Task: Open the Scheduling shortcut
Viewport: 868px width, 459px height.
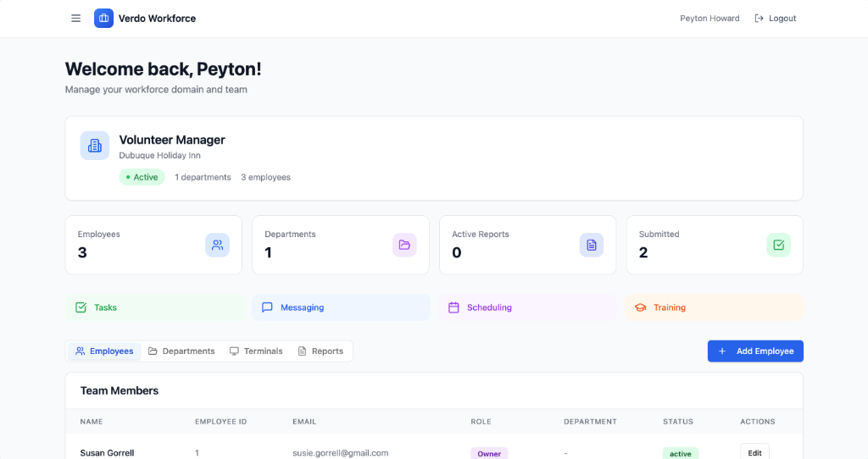Action: pos(527,307)
